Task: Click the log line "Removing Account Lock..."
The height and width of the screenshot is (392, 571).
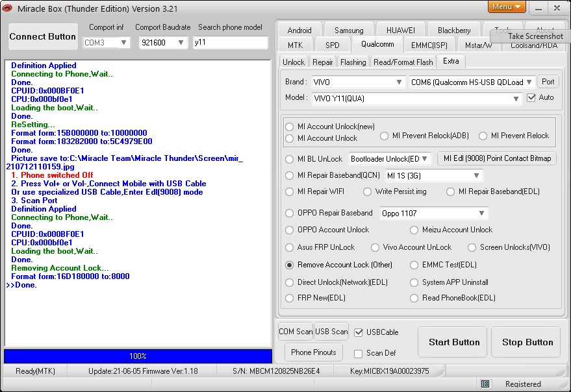Action: 60,268
